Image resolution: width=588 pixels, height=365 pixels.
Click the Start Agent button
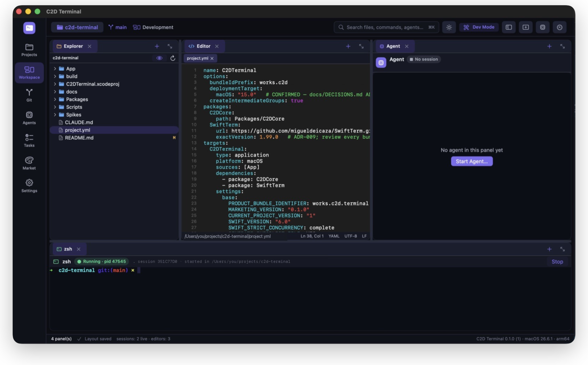pyautogui.click(x=472, y=161)
